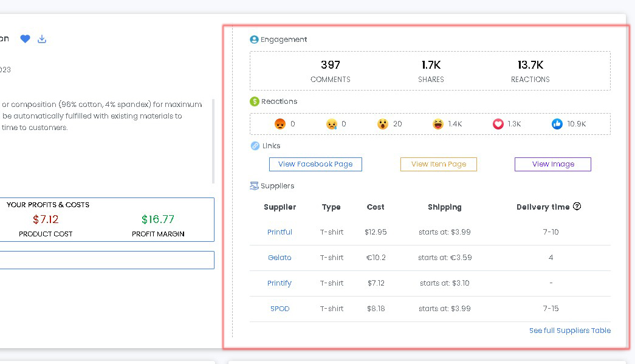Click the thumbs-up like reaction icon
The width and height of the screenshot is (635, 364).
(x=557, y=124)
